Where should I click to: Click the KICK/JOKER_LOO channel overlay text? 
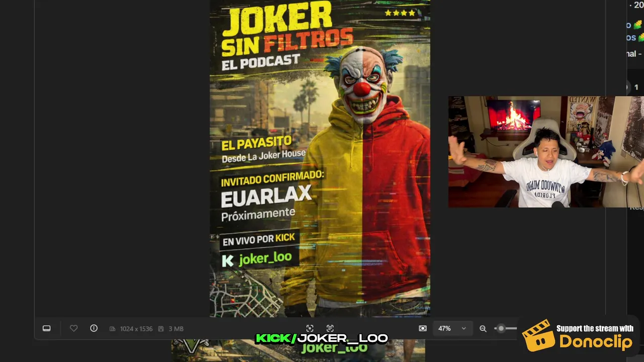pos(322,338)
